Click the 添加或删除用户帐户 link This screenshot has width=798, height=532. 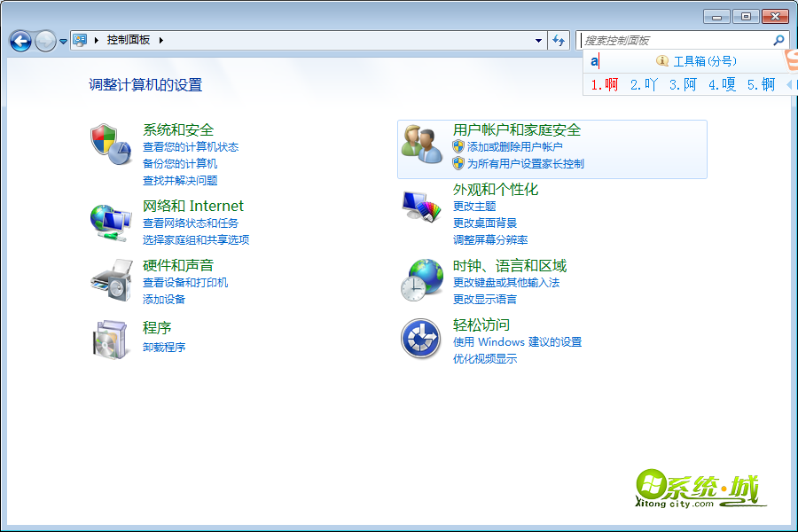click(x=514, y=146)
